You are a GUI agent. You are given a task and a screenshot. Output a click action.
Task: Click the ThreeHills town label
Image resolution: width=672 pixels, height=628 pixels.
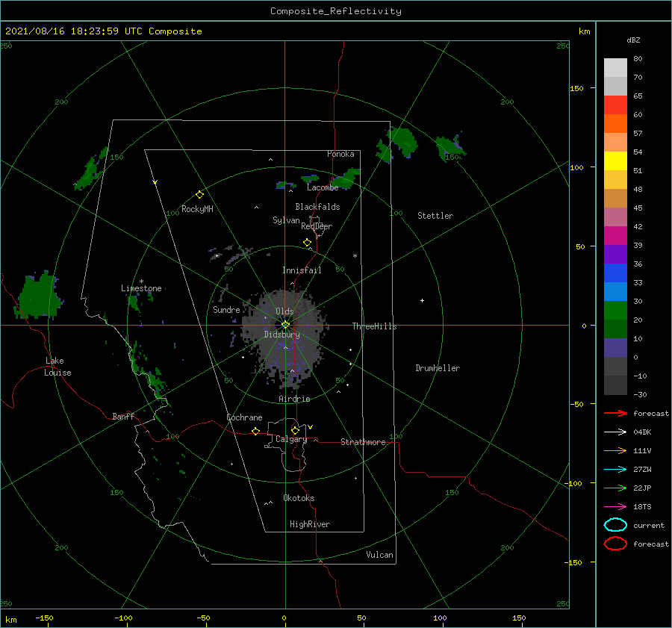pyautogui.click(x=374, y=326)
